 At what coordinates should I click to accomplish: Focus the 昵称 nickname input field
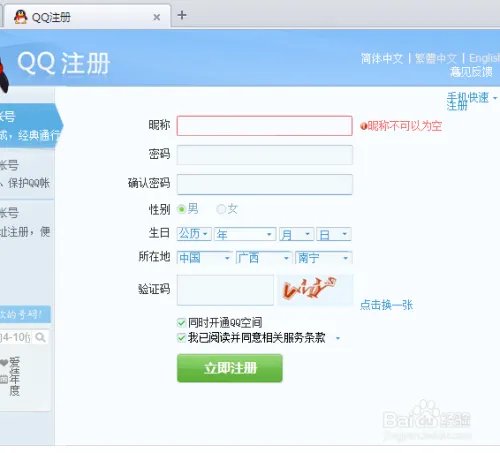click(264, 126)
